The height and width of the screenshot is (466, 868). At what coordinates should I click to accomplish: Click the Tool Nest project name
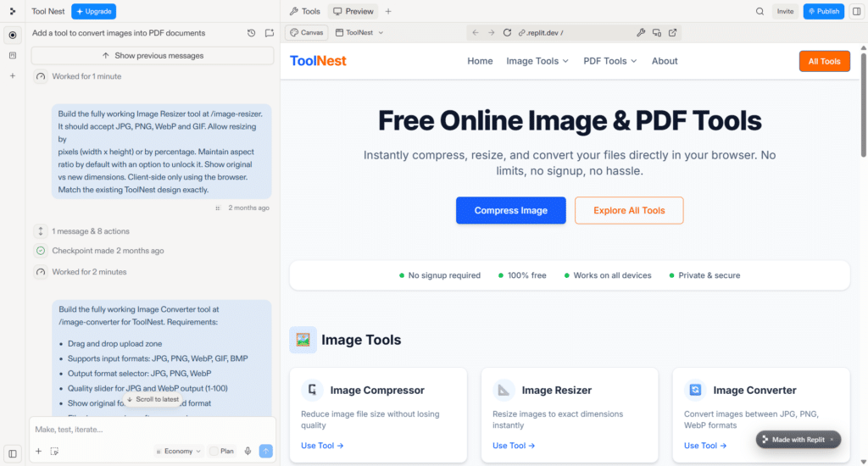coord(48,11)
